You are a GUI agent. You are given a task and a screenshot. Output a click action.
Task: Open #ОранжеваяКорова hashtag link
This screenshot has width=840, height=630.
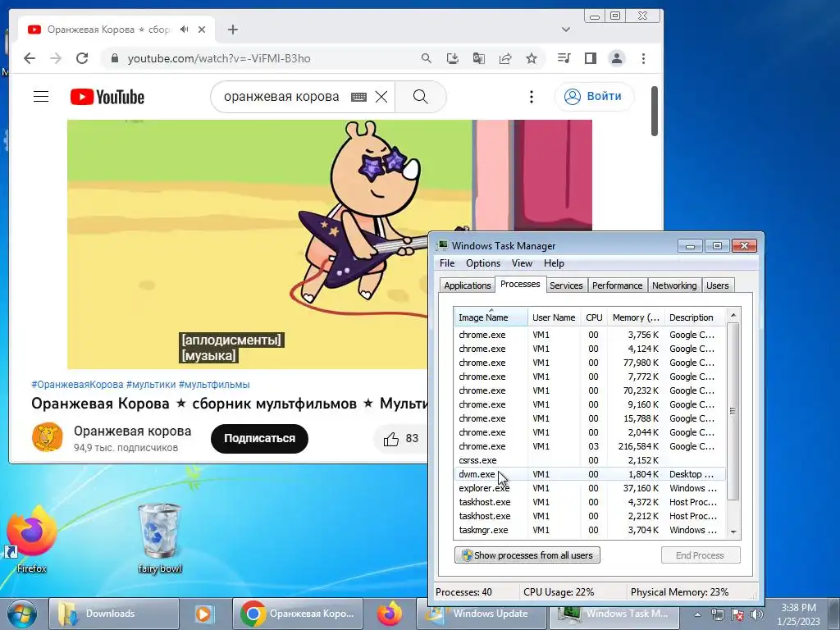click(x=78, y=385)
